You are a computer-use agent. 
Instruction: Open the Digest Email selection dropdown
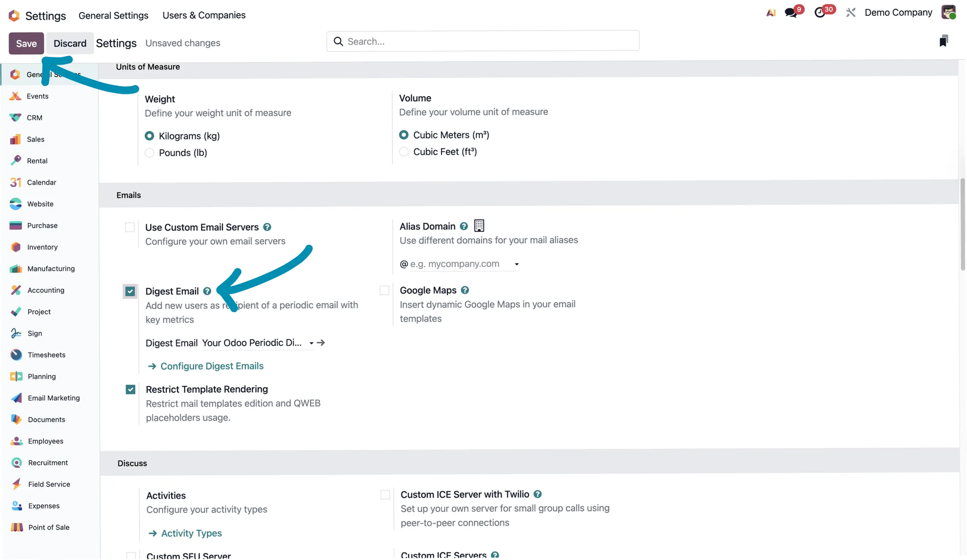point(311,343)
